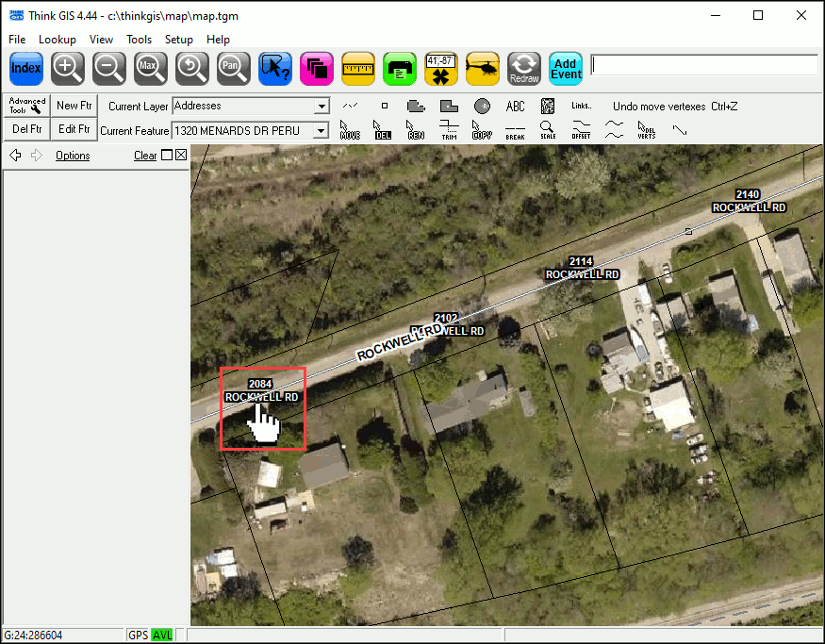Image resolution: width=825 pixels, height=644 pixels.
Task: Select the Zoom Out magnifier tool
Action: tap(109, 68)
